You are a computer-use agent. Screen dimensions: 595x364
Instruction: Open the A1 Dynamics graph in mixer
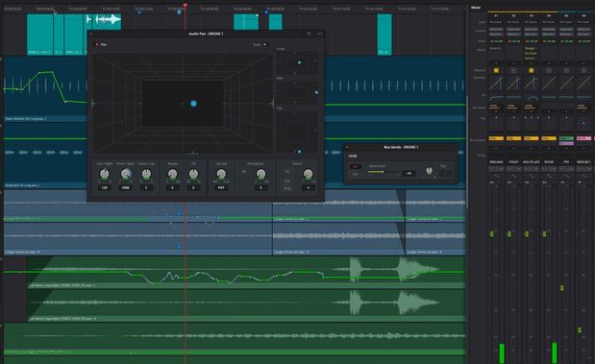click(496, 84)
